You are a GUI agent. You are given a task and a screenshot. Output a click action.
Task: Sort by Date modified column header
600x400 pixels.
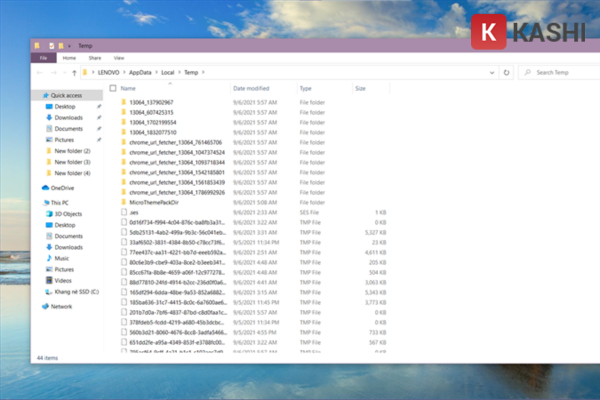[x=251, y=88]
